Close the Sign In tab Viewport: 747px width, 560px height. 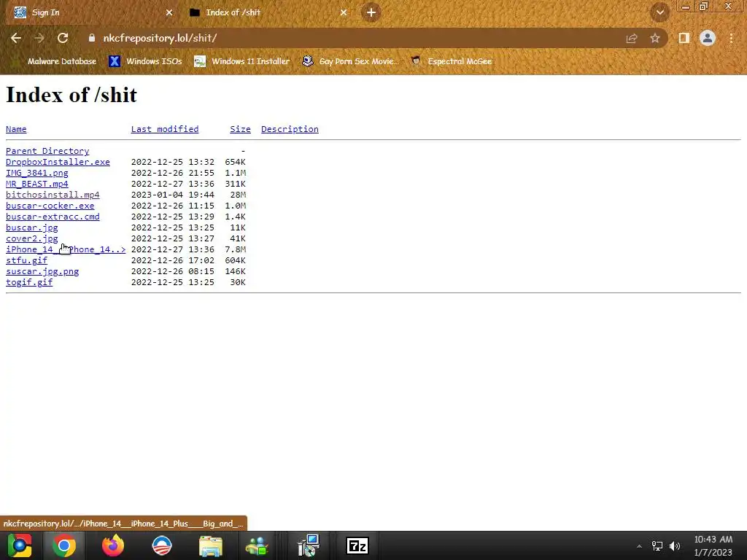(169, 12)
